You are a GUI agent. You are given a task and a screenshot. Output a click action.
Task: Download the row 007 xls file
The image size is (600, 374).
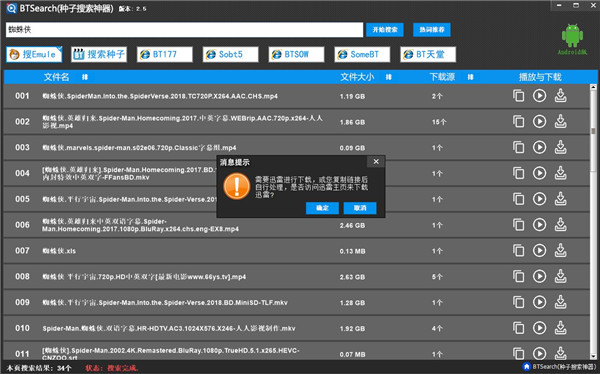tap(561, 250)
